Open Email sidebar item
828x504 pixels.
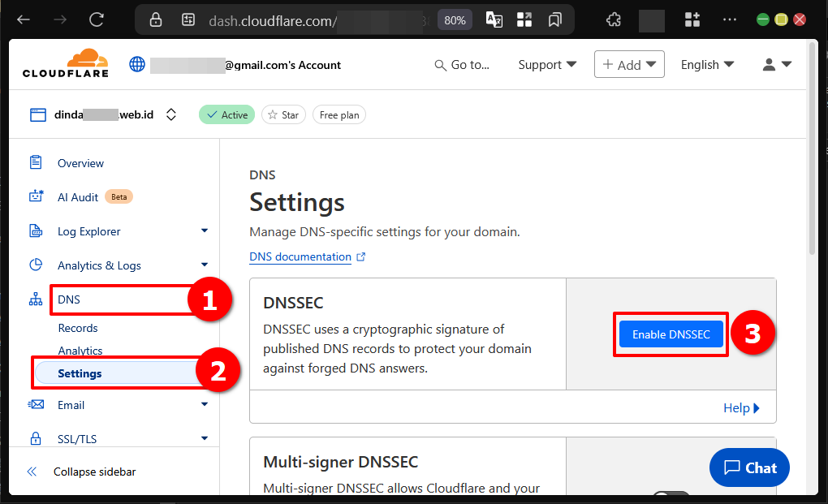pyautogui.click(x=71, y=405)
